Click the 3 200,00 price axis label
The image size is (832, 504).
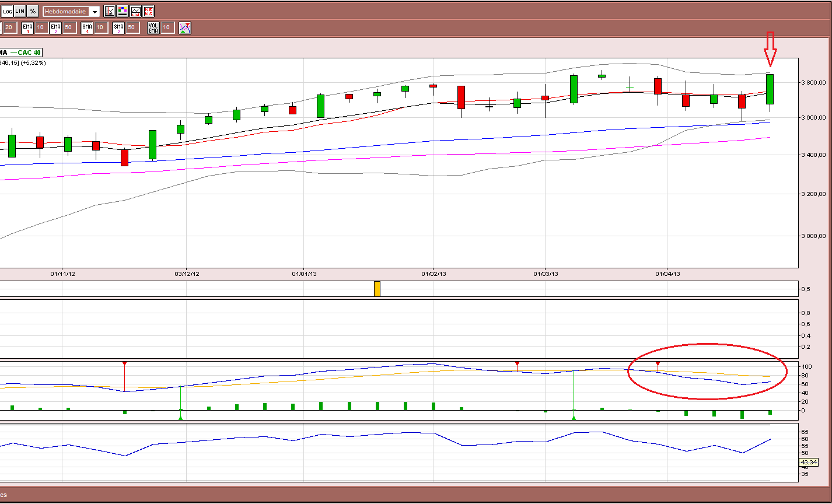point(814,194)
